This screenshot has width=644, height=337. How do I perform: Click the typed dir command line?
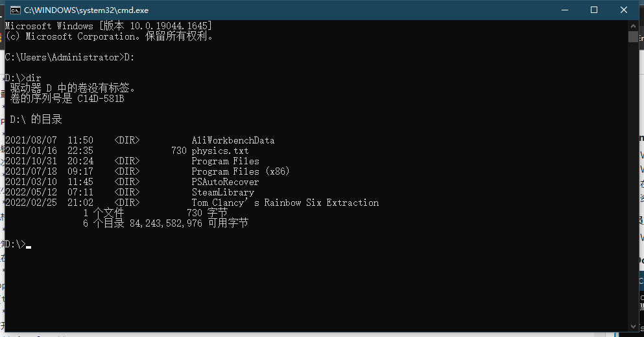tap(33, 78)
